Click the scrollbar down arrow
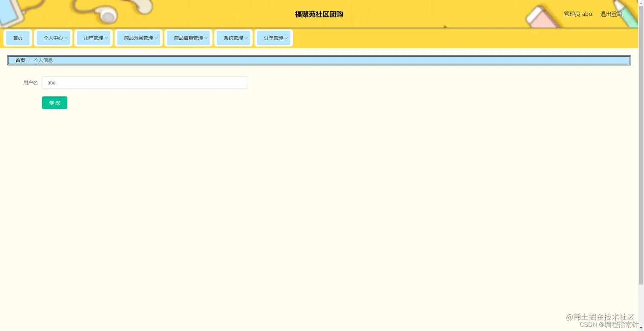 coord(641,328)
